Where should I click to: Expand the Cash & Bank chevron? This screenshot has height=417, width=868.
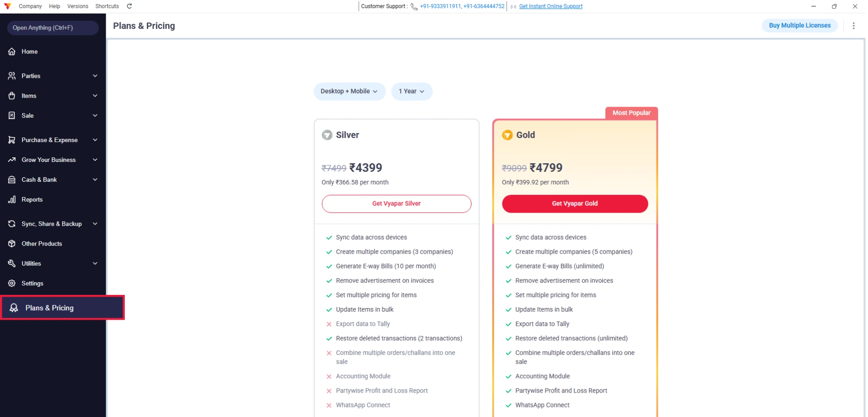[95, 180]
